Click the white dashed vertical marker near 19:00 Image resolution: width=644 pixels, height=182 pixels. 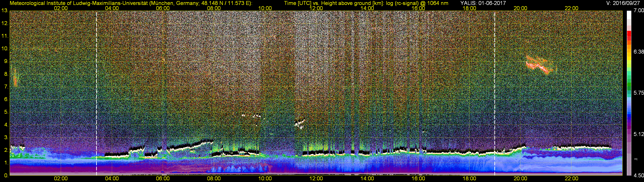coord(495,93)
